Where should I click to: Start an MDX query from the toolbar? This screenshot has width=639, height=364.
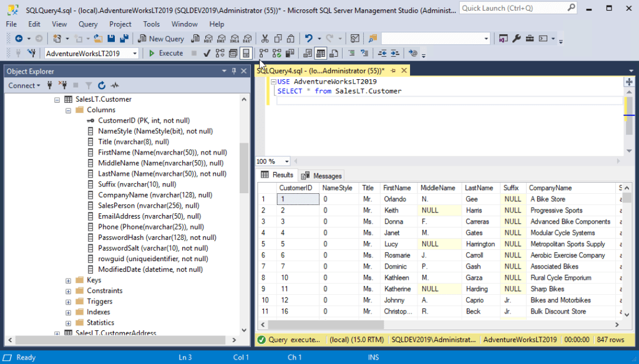pos(208,39)
